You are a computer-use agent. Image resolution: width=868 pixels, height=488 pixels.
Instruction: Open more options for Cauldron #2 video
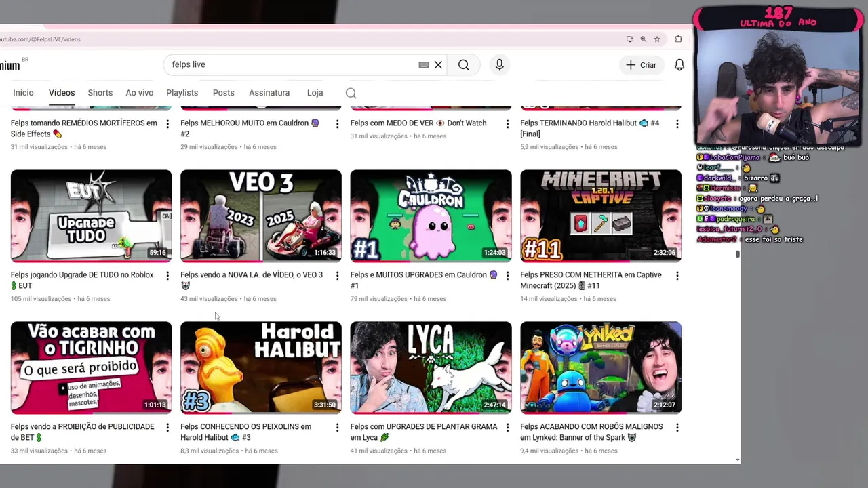coord(337,124)
